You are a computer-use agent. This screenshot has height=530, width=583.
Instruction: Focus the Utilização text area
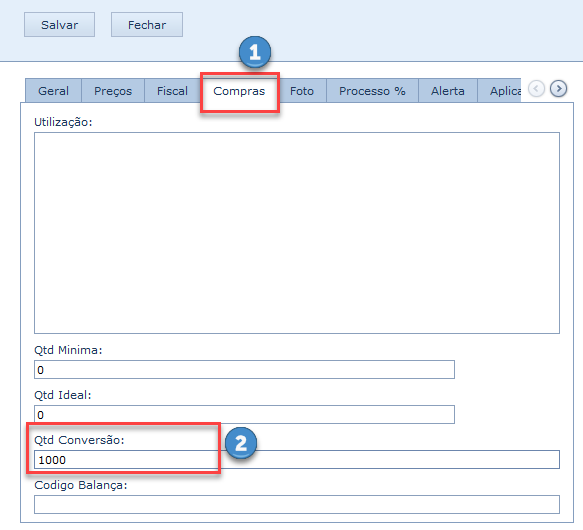point(297,233)
